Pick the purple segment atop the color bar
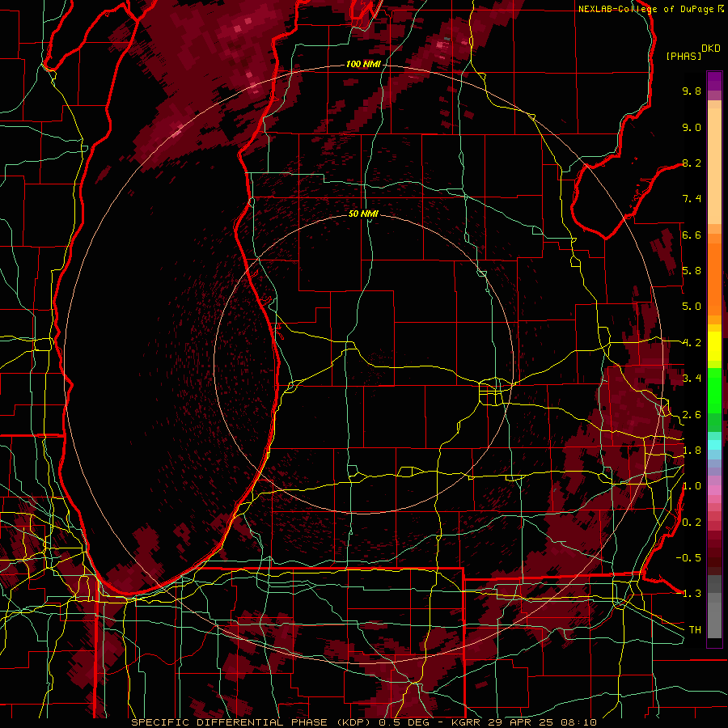This screenshot has width=728, height=728. click(x=714, y=82)
